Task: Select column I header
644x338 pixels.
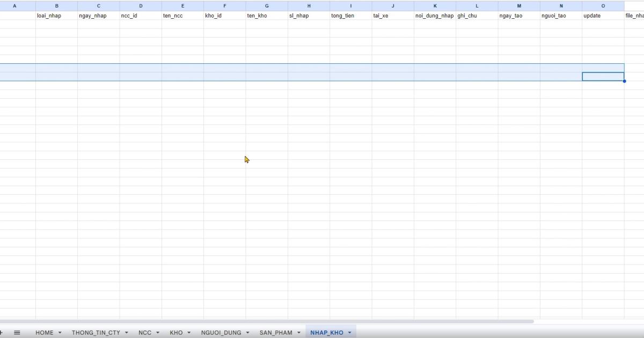Action: pos(351,6)
